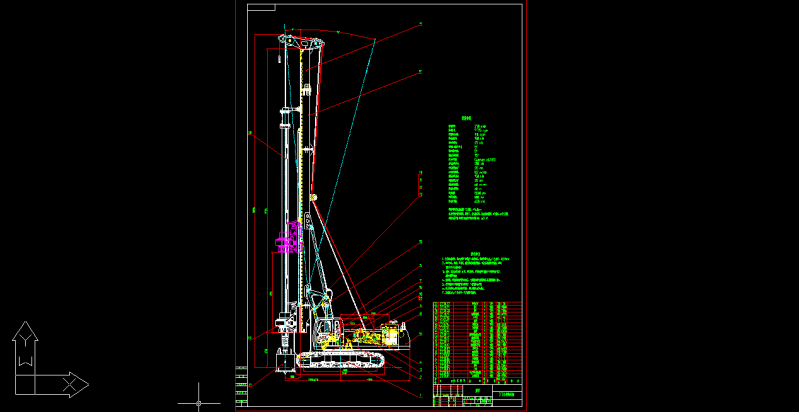799x412 pixels.
Task: Click the UCS X-axis arrow
Action: click(x=74, y=384)
